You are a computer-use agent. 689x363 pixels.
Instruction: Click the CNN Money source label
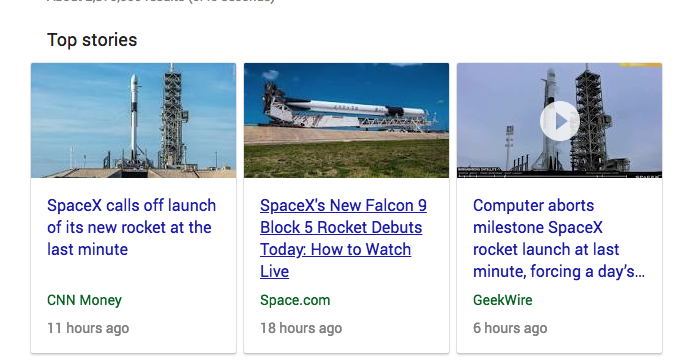coord(84,300)
